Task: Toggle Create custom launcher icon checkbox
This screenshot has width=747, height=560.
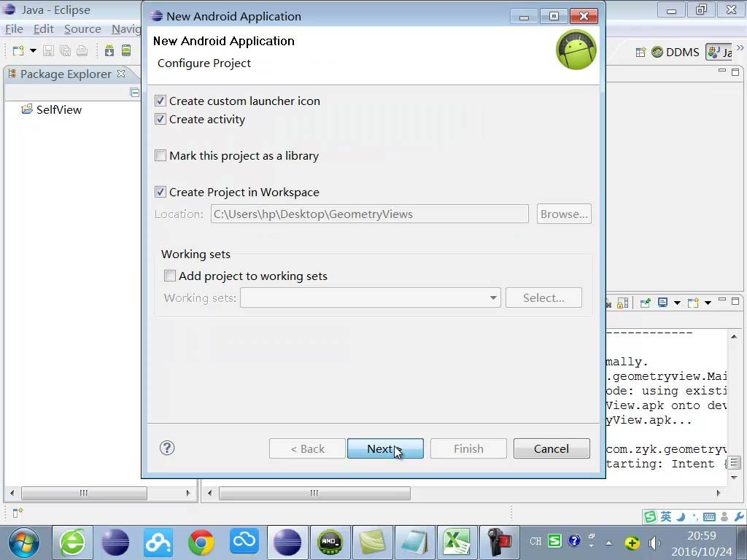Action: click(x=160, y=101)
